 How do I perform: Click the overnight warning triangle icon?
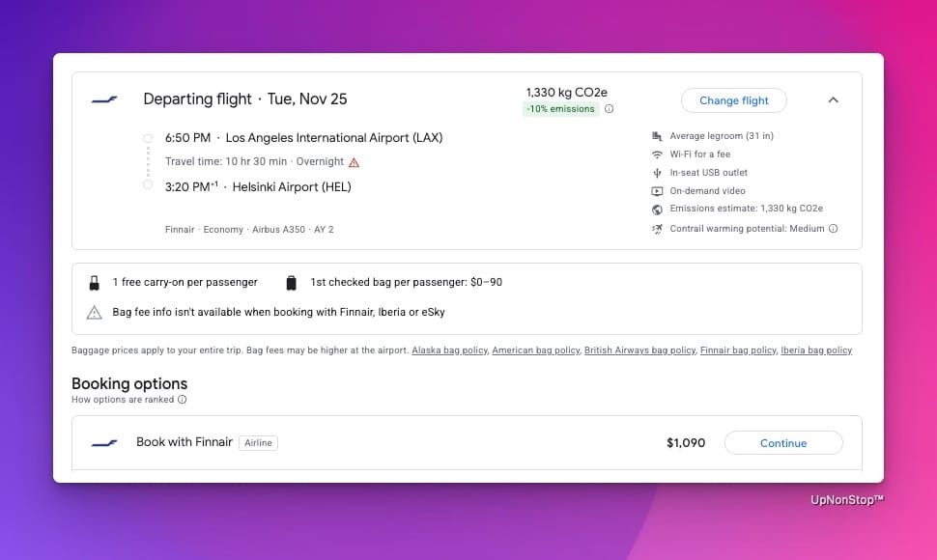(x=355, y=162)
